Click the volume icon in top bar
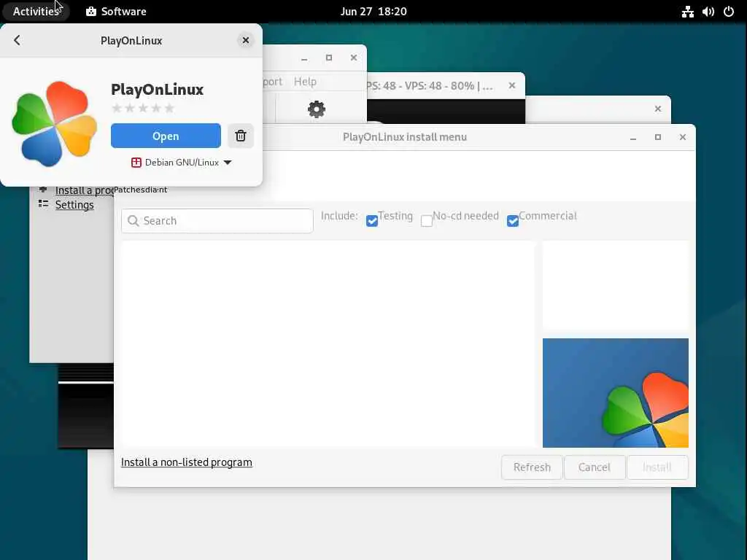This screenshot has width=747, height=560. click(708, 12)
